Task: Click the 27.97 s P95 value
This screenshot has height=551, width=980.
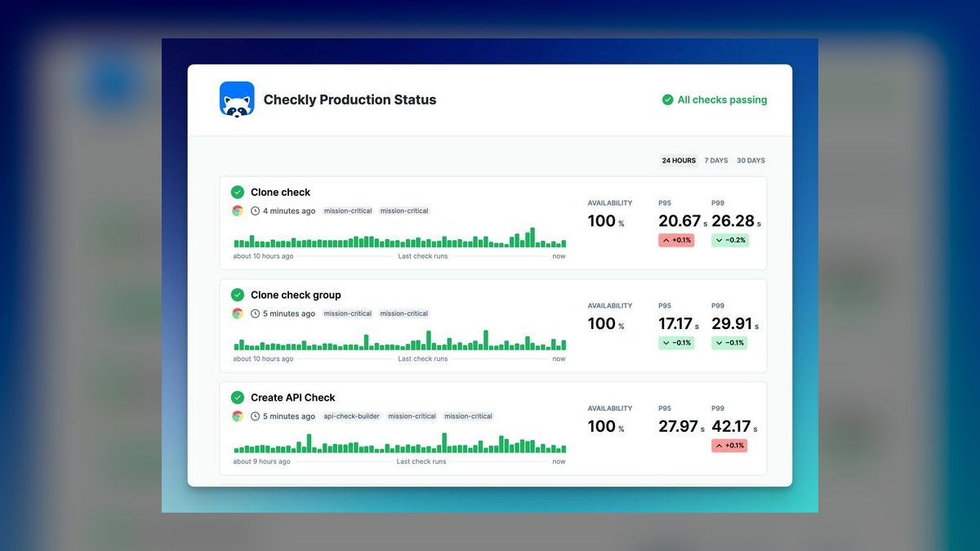Action: tap(683, 426)
